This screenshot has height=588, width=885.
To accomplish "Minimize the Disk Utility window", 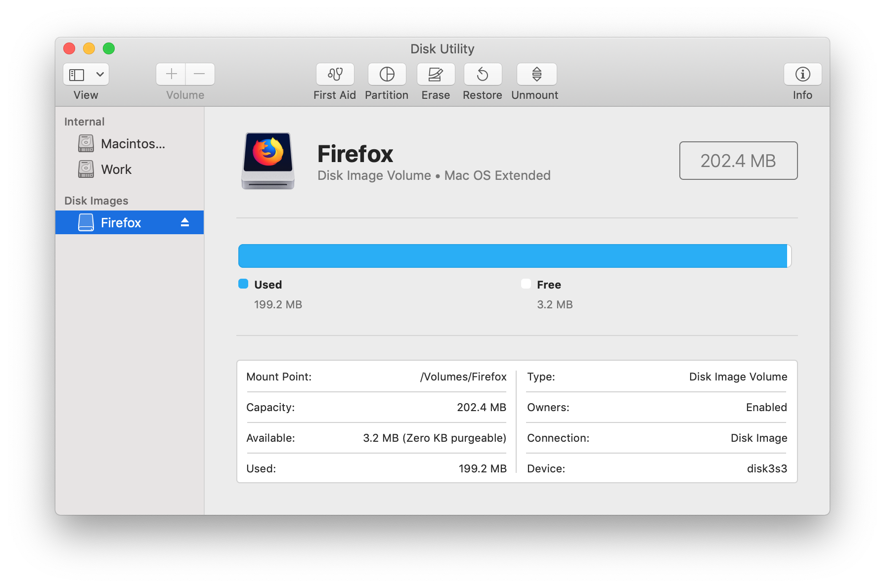I will [89, 48].
